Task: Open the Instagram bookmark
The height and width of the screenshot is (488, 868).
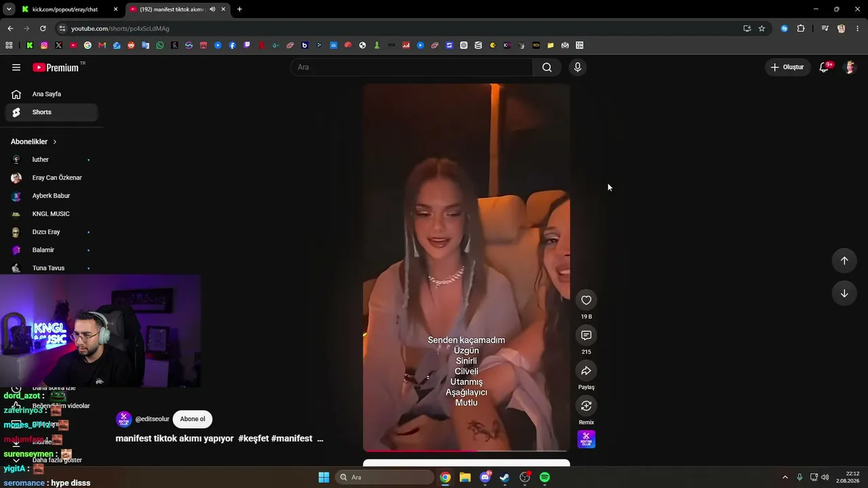Action: (x=44, y=45)
